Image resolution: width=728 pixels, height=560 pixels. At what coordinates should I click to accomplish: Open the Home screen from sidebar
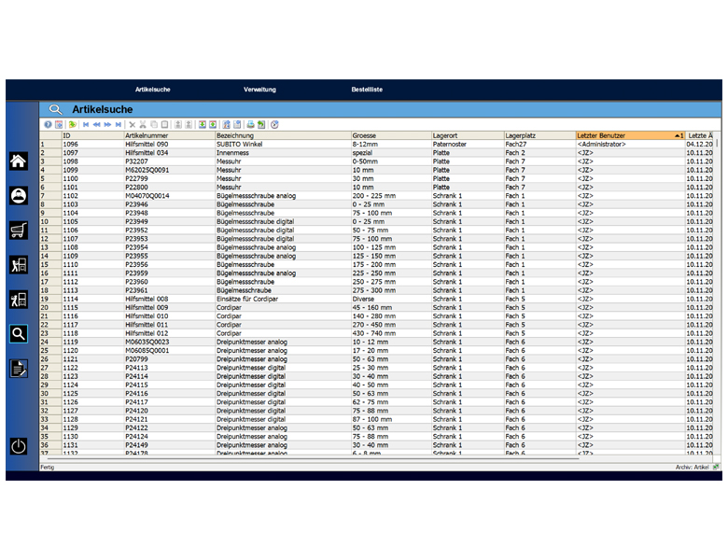point(19,161)
